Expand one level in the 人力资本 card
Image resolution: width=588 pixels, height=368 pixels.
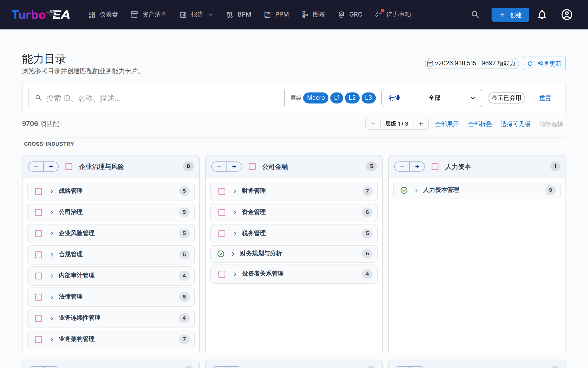[417, 167]
